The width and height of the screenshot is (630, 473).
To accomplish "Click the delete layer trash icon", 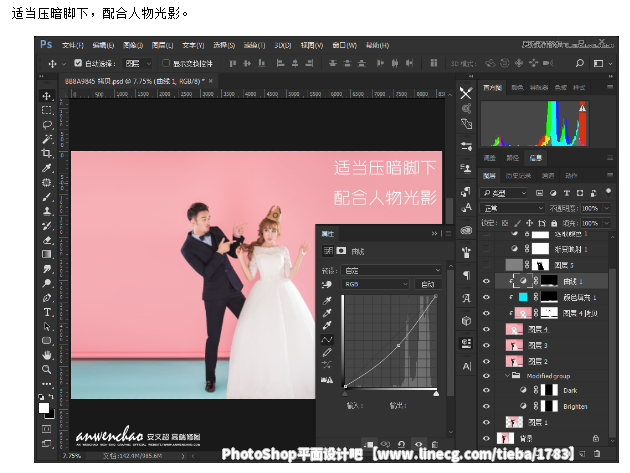I will [597, 454].
